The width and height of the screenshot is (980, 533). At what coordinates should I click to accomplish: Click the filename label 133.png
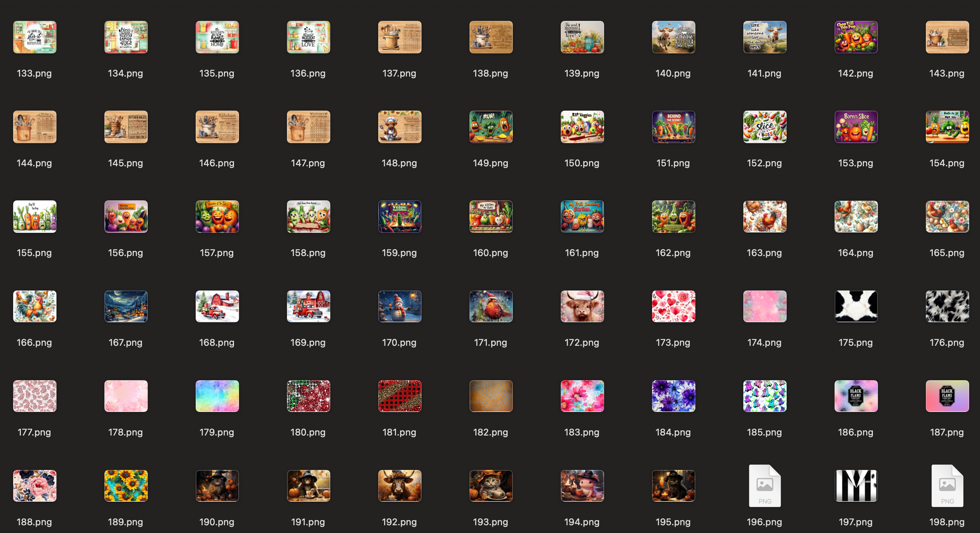(34, 74)
